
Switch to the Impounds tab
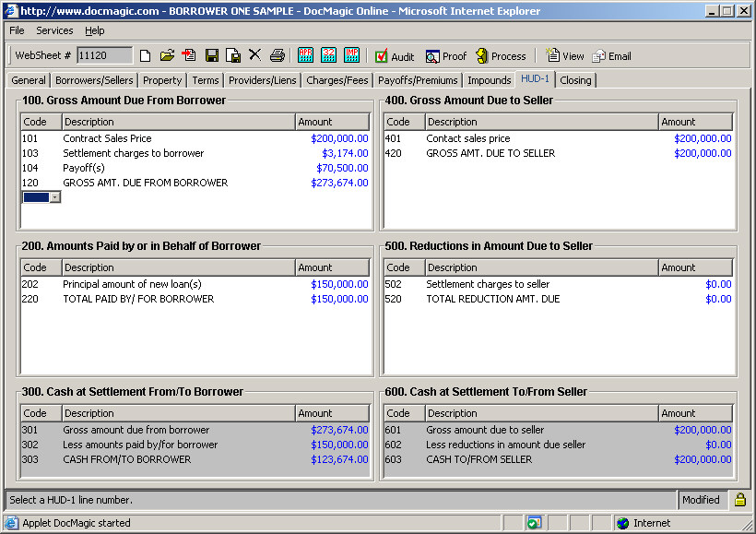(489, 80)
